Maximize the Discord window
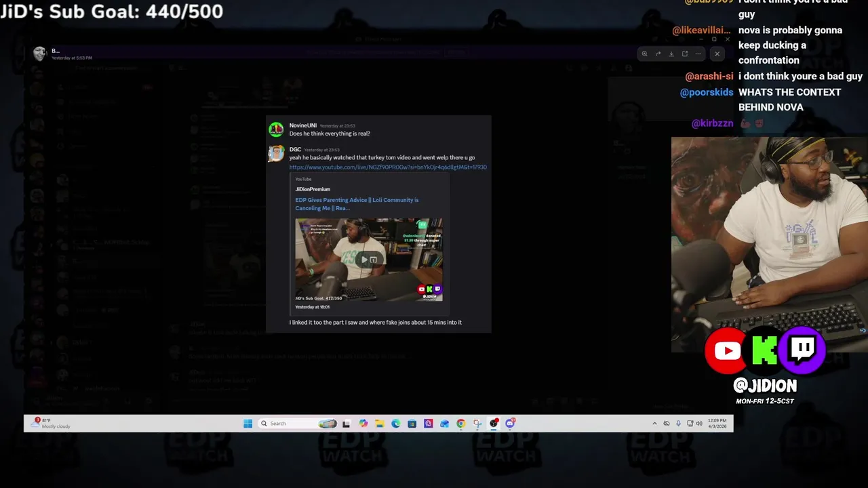 pos(714,39)
